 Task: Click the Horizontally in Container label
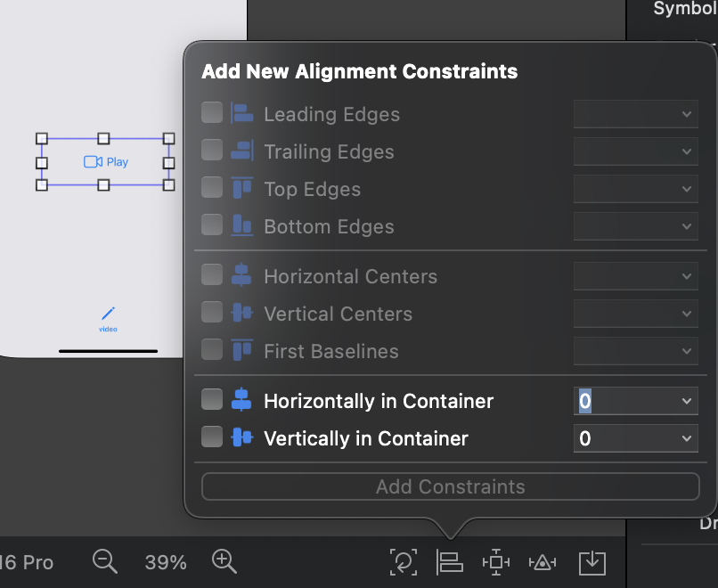click(379, 401)
